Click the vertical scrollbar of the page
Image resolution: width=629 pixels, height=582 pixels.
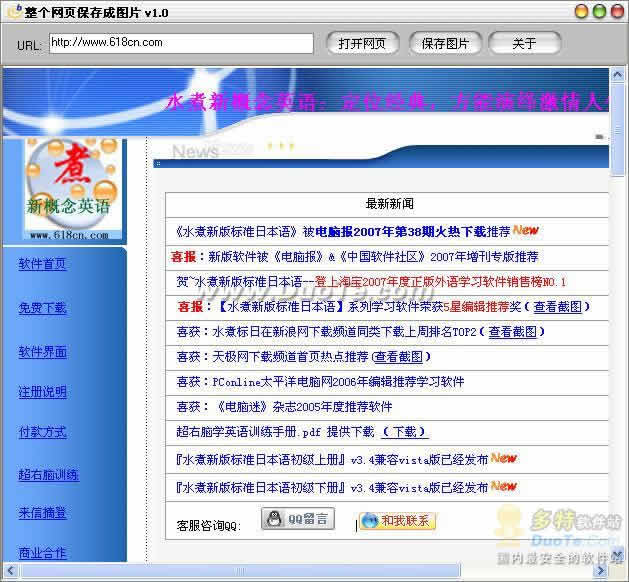point(618,300)
